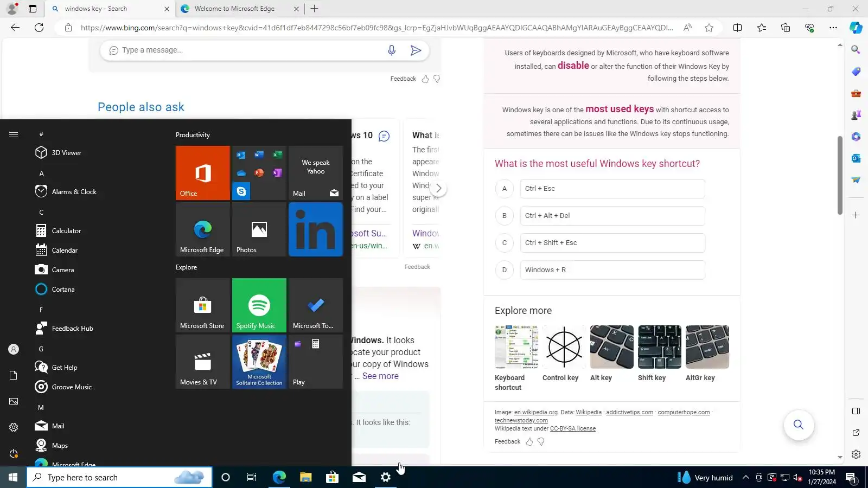Open the Microsoft To Do tile

316,305
